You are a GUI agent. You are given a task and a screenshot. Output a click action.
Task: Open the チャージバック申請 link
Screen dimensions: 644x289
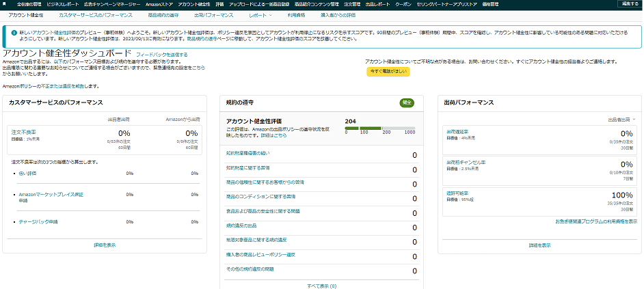click(x=38, y=221)
